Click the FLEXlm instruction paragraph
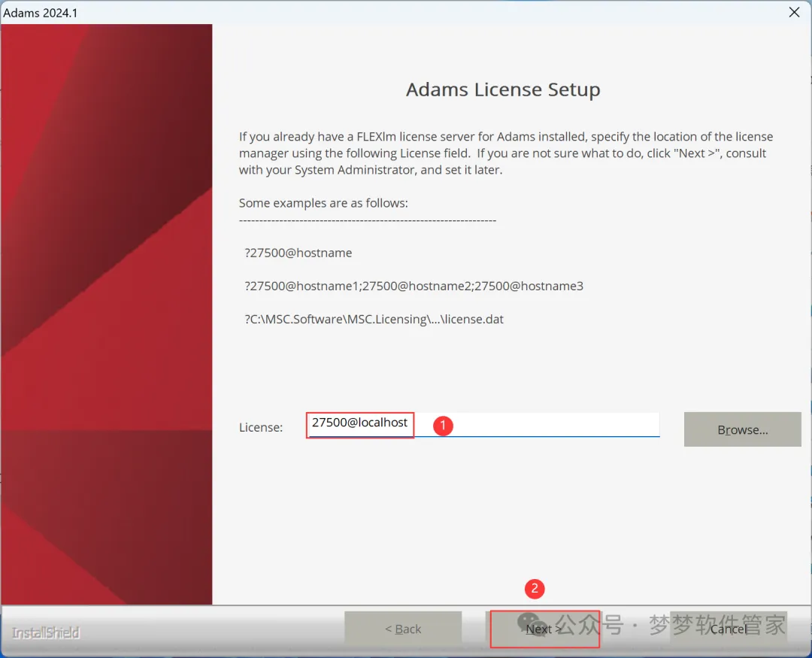Screen dimensions: 812x658 (x=505, y=153)
